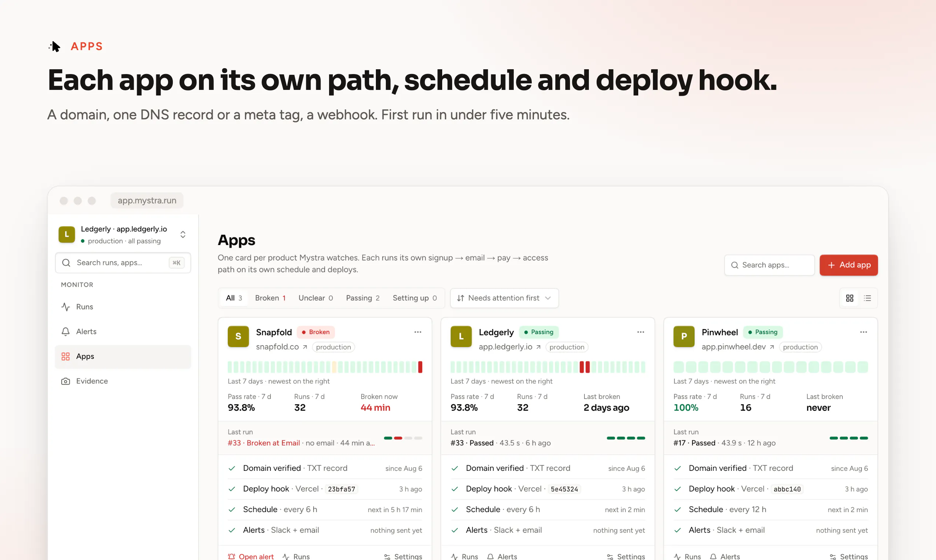
Task: Click the Pinwheel app avatar
Action: tap(684, 336)
